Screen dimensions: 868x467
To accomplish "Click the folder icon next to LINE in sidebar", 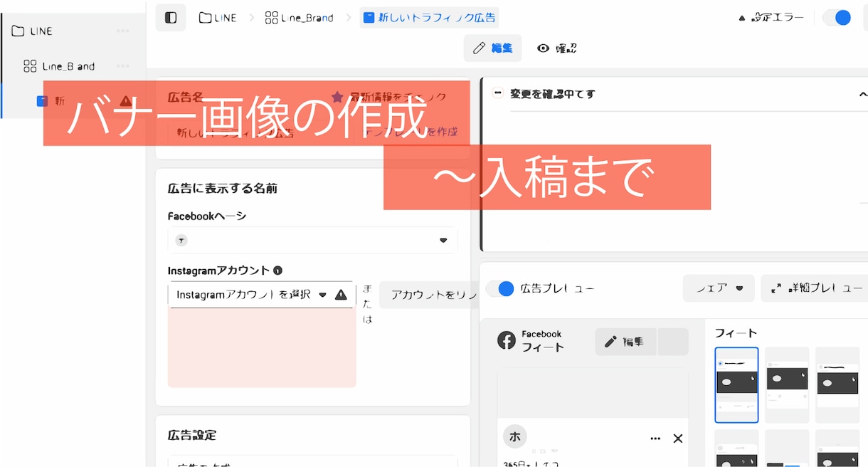I will click(18, 31).
